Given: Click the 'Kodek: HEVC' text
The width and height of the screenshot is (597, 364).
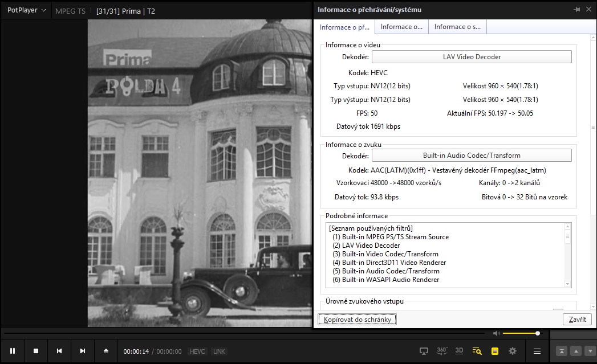Looking at the screenshot, I should click(368, 73).
